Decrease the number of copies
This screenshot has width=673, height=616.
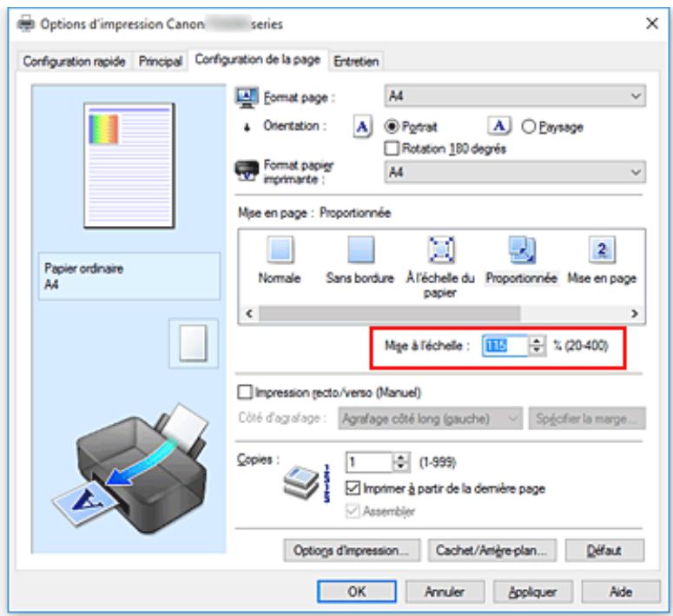(x=401, y=467)
